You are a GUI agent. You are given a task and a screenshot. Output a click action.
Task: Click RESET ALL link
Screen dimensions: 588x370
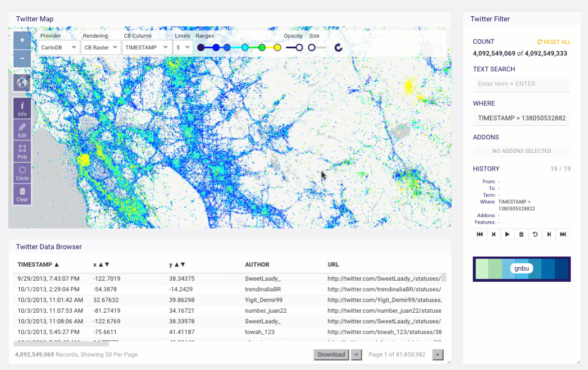pyautogui.click(x=554, y=42)
